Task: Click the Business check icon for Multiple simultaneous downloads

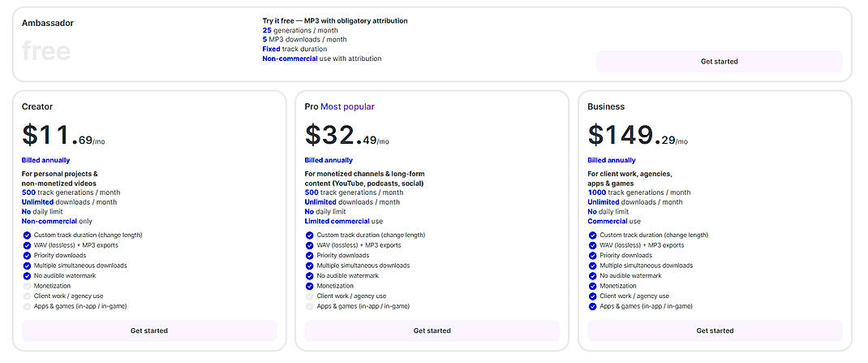Action: [592, 266]
